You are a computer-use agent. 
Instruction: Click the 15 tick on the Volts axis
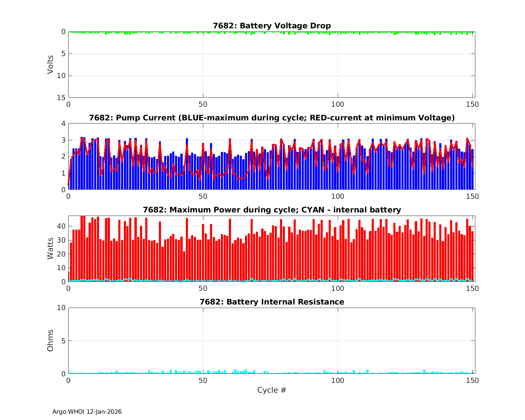[x=62, y=98]
